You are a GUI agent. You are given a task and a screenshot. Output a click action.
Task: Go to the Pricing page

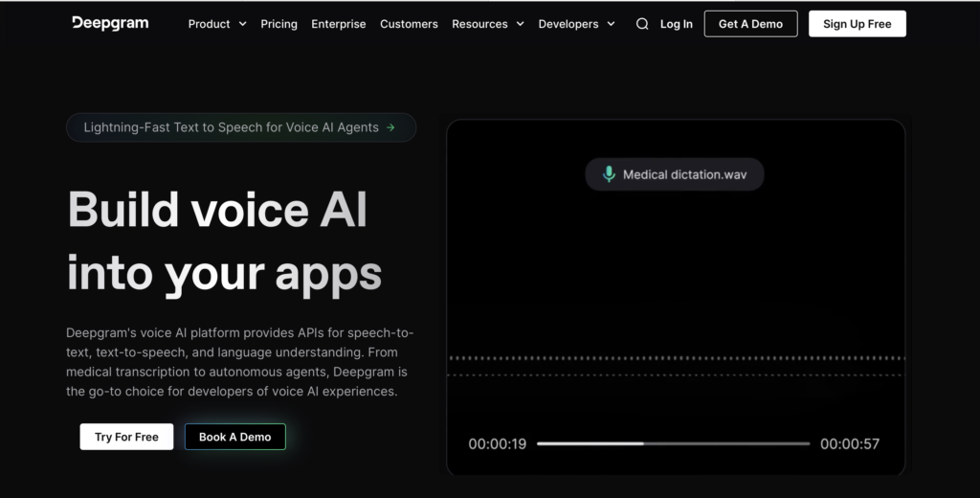point(278,24)
